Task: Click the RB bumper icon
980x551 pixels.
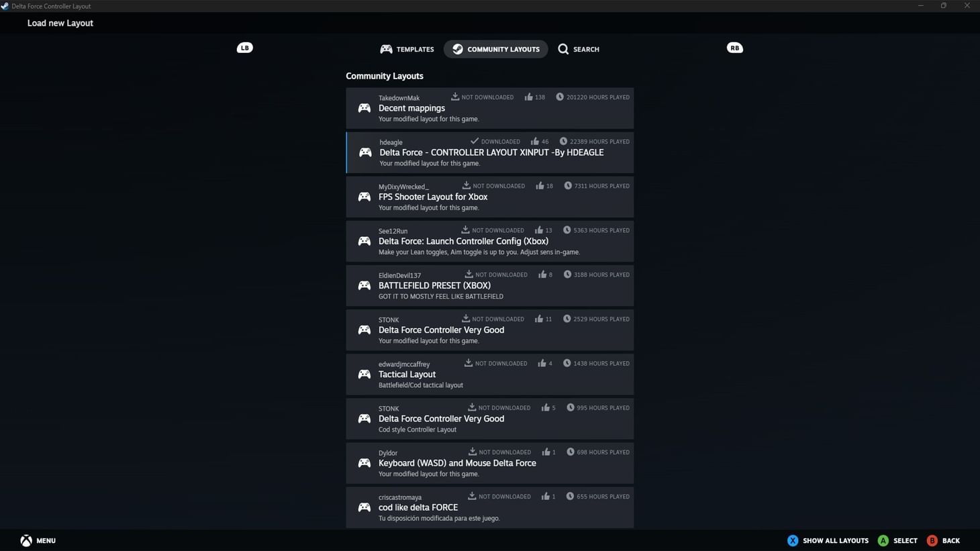Action: [x=735, y=48]
